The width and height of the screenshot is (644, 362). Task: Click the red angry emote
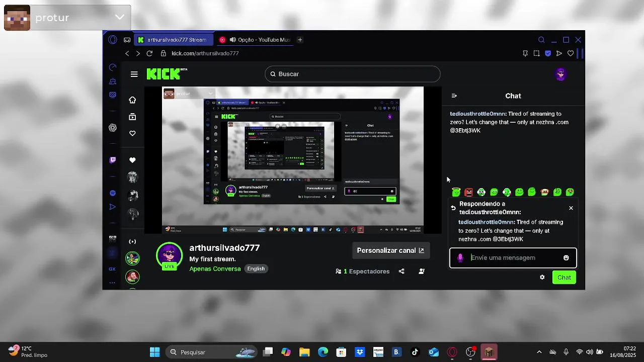(x=469, y=192)
